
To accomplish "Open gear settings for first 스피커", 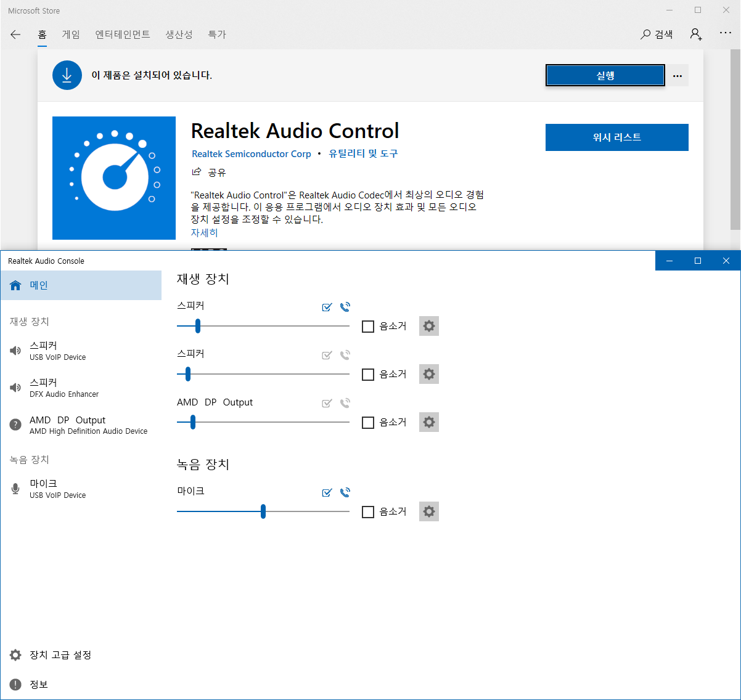I will click(x=429, y=326).
